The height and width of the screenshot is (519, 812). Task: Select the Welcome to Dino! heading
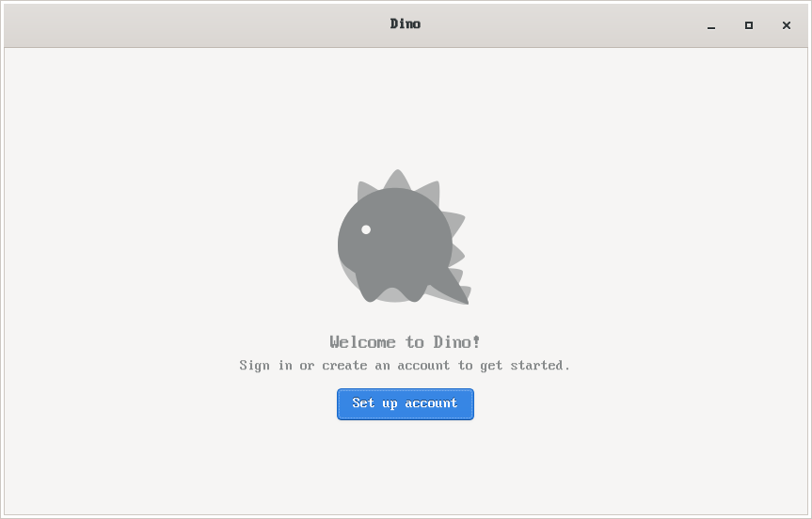click(405, 342)
